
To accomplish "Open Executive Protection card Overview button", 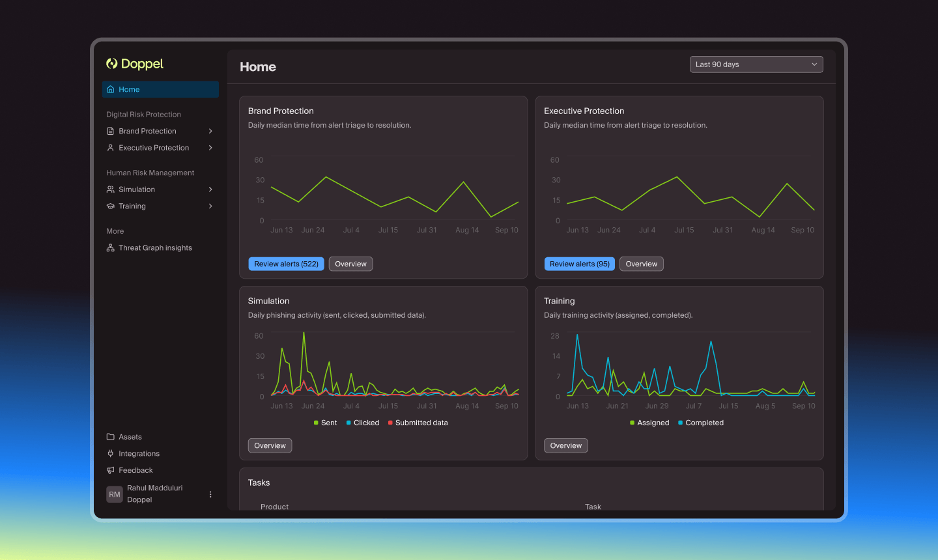I will click(642, 264).
